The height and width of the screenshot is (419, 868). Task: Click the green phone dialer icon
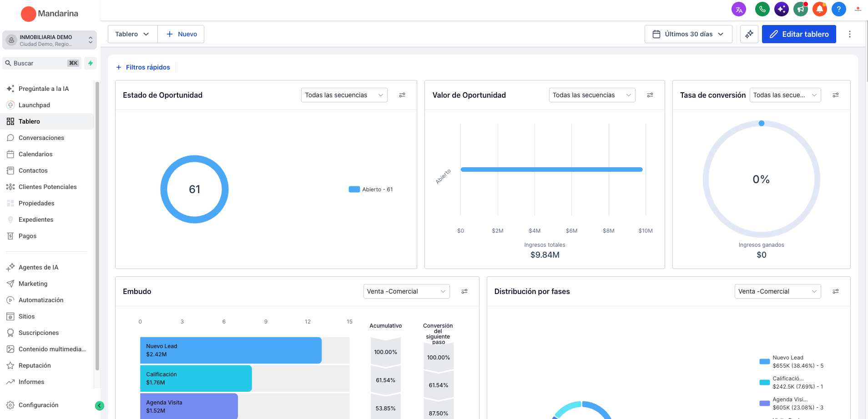762,9
